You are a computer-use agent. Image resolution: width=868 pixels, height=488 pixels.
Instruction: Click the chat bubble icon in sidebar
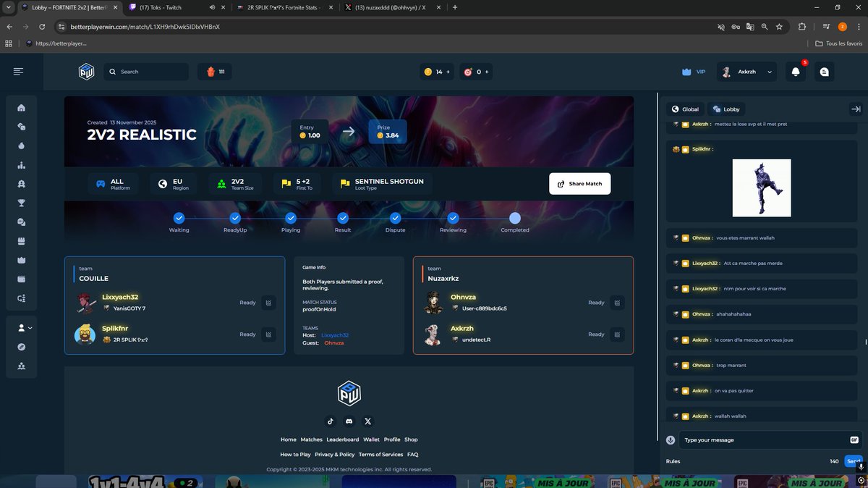click(x=22, y=222)
